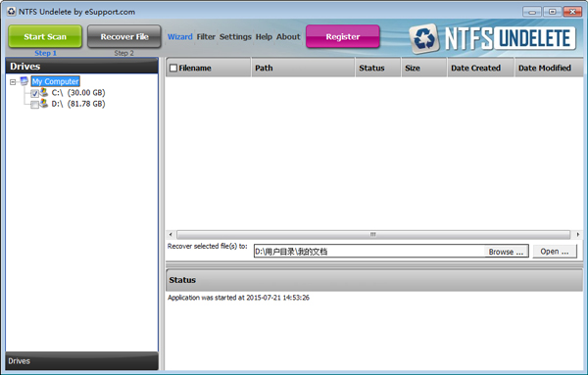The image size is (588, 375).
Task: Open the About menu item
Action: (x=288, y=36)
